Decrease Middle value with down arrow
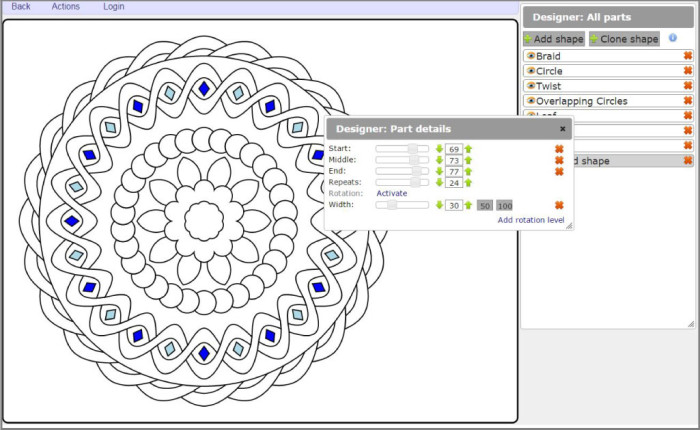This screenshot has height=430, width=700. pos(439,160)
